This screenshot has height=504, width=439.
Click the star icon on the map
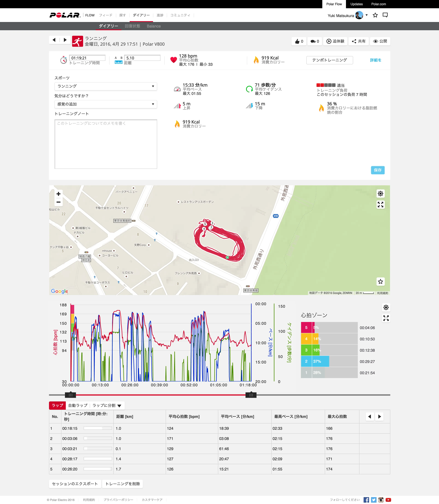(x=380, y=282)
